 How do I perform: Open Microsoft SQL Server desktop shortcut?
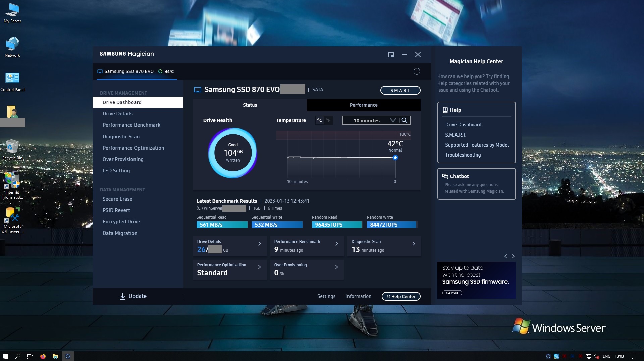[12, 220]
